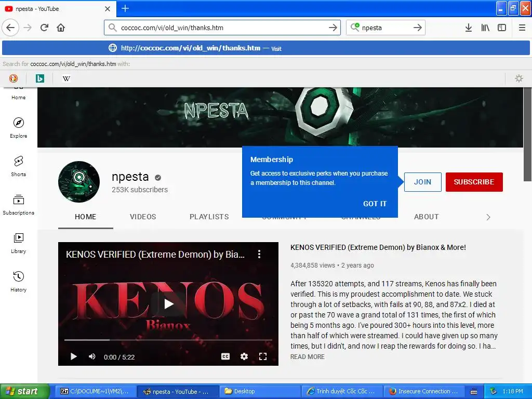Seek using the video progress bar
This screenshot has height=399, width=532.
[x=168, y=340]
